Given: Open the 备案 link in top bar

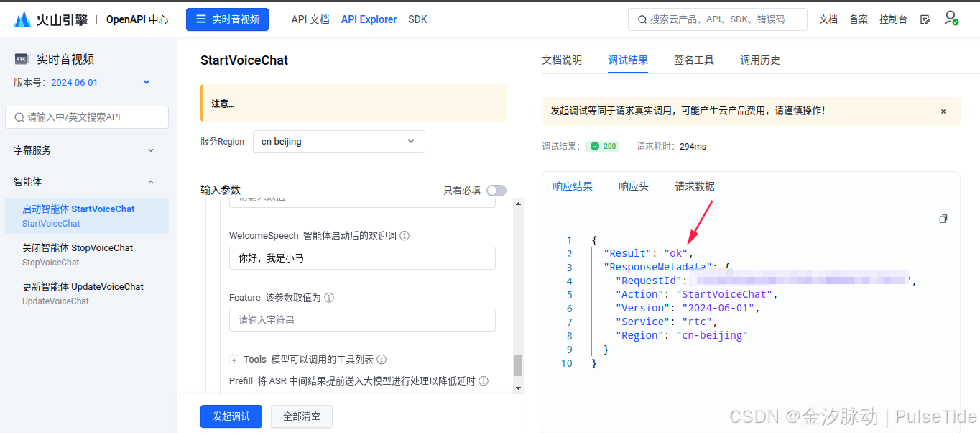Looking at the screenshot, I should pyautogui.click(x=859, y=19).
